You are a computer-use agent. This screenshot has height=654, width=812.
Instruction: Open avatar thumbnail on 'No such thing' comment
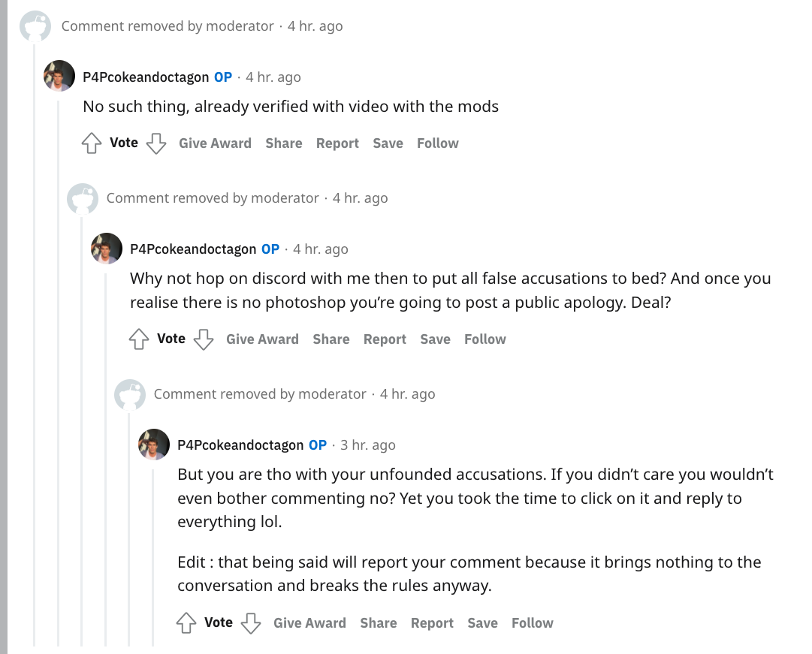click(59, 76)
